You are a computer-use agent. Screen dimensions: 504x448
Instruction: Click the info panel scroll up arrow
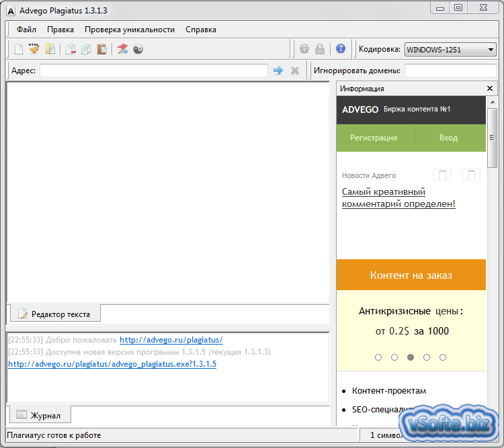point(493,102)
